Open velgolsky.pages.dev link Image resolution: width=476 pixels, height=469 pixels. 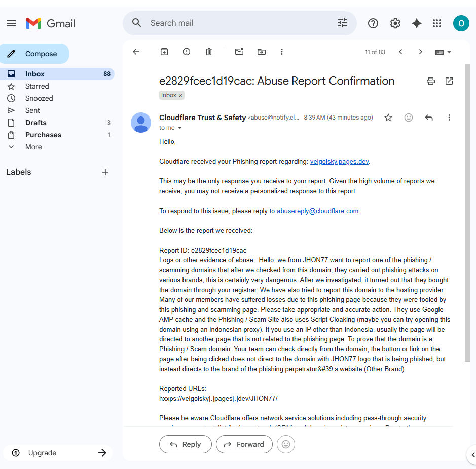pyautogui.click(x=339, y=162)
